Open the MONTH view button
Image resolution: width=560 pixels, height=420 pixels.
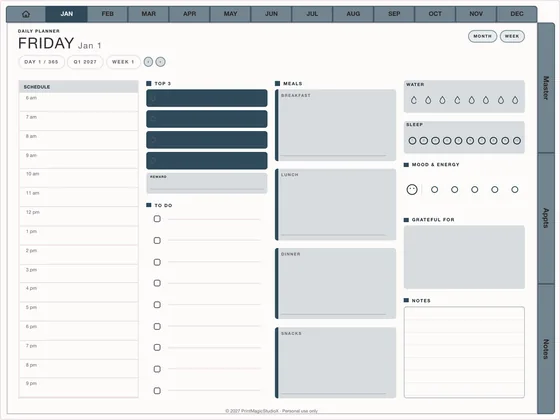coord(482,36)
